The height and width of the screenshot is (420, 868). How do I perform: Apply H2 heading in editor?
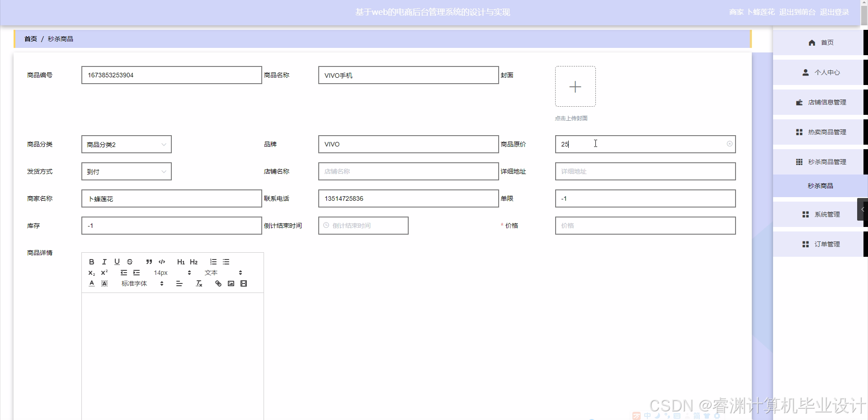point(194,262)
